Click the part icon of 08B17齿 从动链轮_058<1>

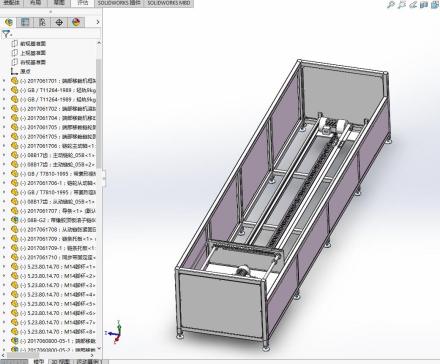[14, 202]
